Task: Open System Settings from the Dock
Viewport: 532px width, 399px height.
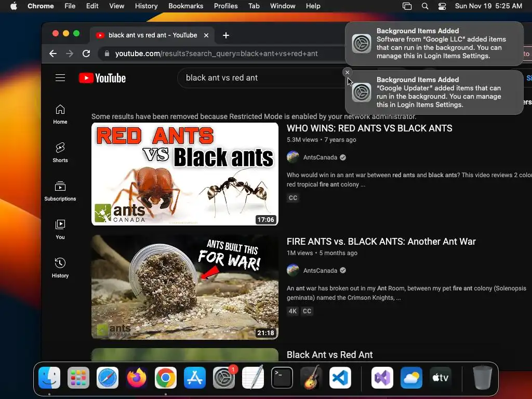Action: point(224,378)
